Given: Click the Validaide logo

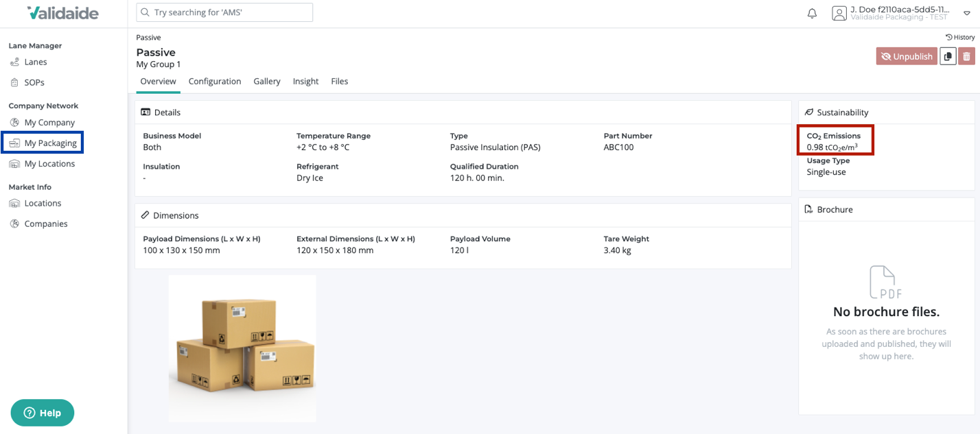Looking at the screenshot, I should pyautogui.click(x=62, y=13).
